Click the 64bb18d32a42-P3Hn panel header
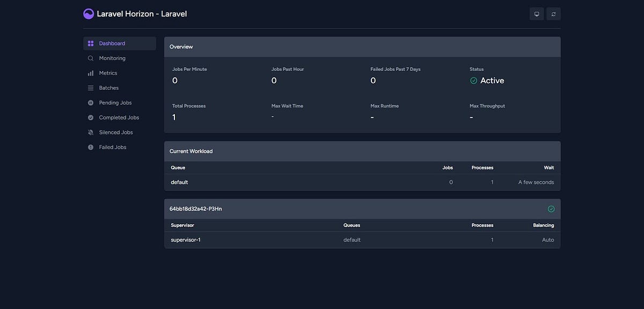The height and width of the screenshot is (309, 644). point(195,208)
